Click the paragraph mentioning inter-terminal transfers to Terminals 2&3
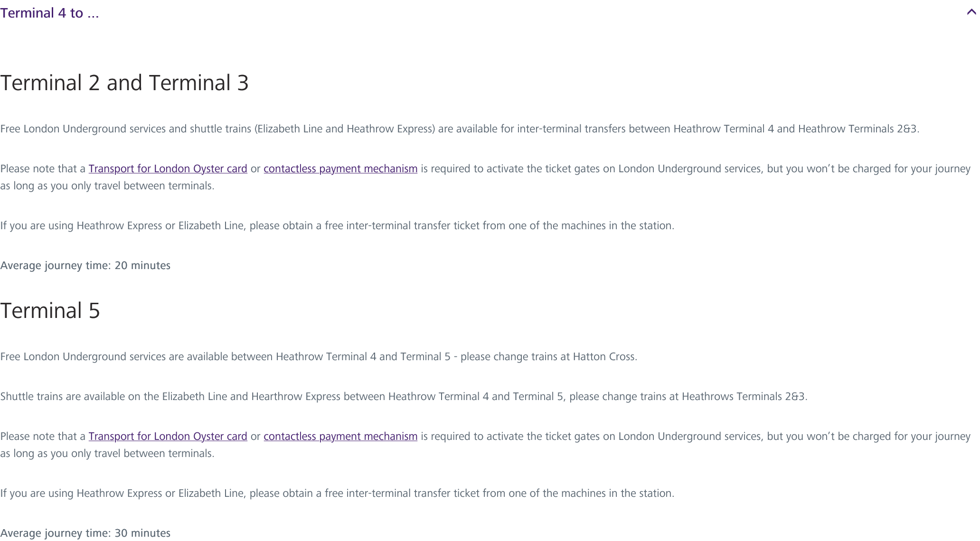The image size is (980, 541). pos(459,129)
